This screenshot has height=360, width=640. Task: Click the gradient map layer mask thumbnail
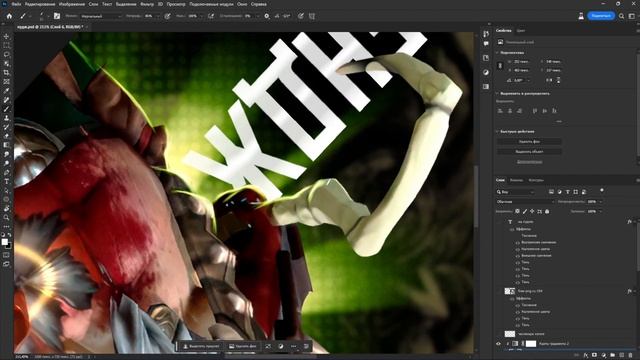531,344
